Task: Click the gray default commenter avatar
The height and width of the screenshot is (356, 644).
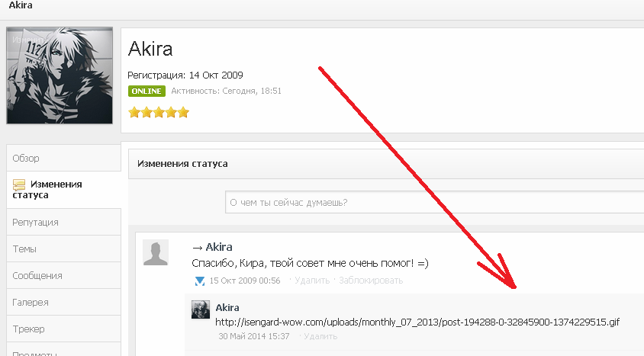Action: click(156, 252)
